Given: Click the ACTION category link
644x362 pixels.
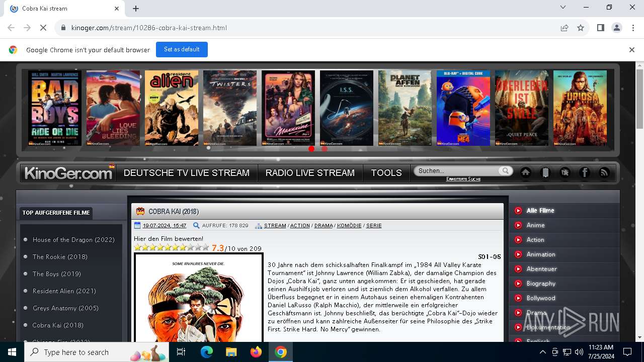Looking at the screenshot, I should 300,226.
